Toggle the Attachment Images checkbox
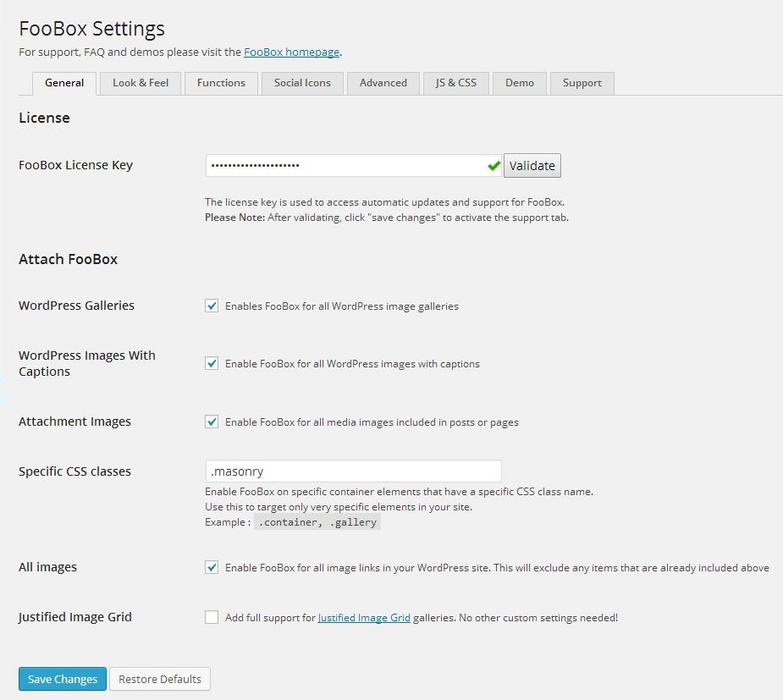Screen dimensions: 783x700 [212, 422]
